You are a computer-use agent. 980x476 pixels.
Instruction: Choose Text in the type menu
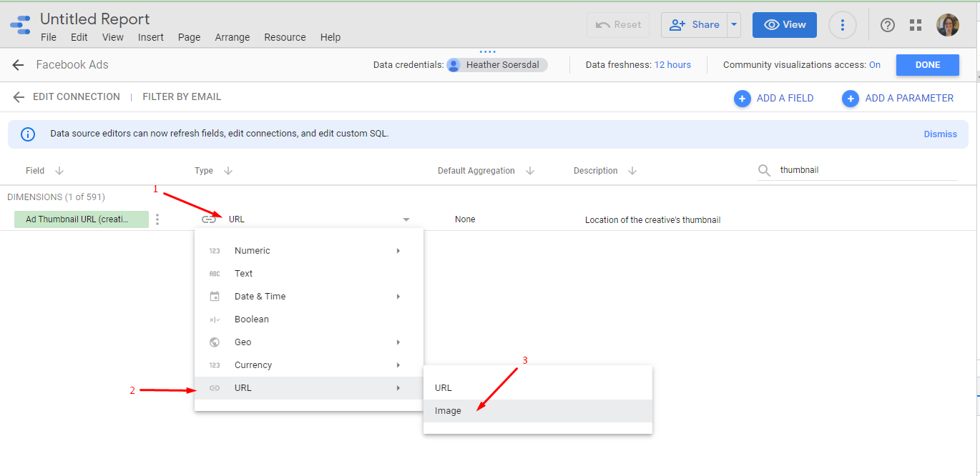(x=243, y=274)
